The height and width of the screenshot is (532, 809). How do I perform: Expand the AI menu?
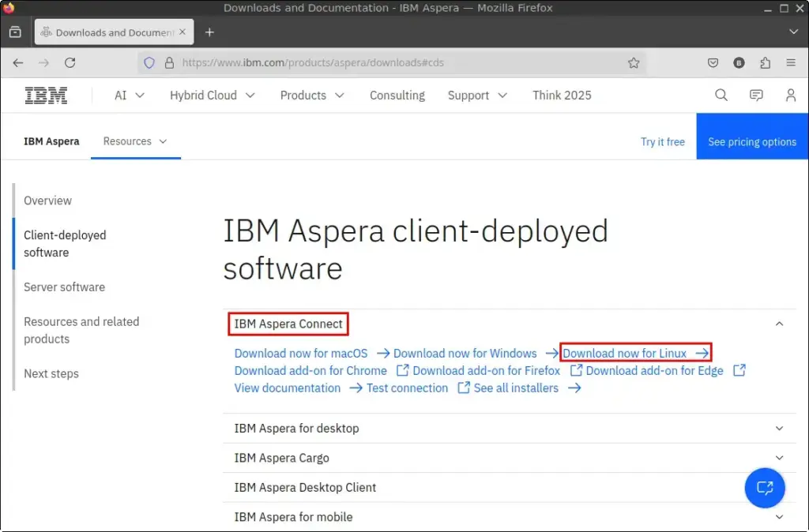click(130, 96)
